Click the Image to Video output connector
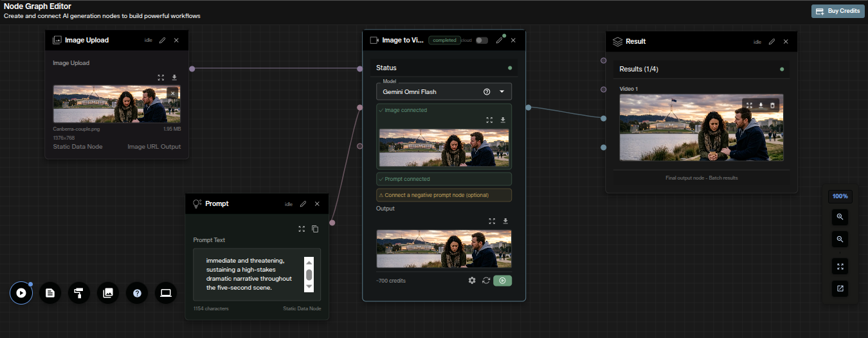The image size is (868, 338). [528, 108]
